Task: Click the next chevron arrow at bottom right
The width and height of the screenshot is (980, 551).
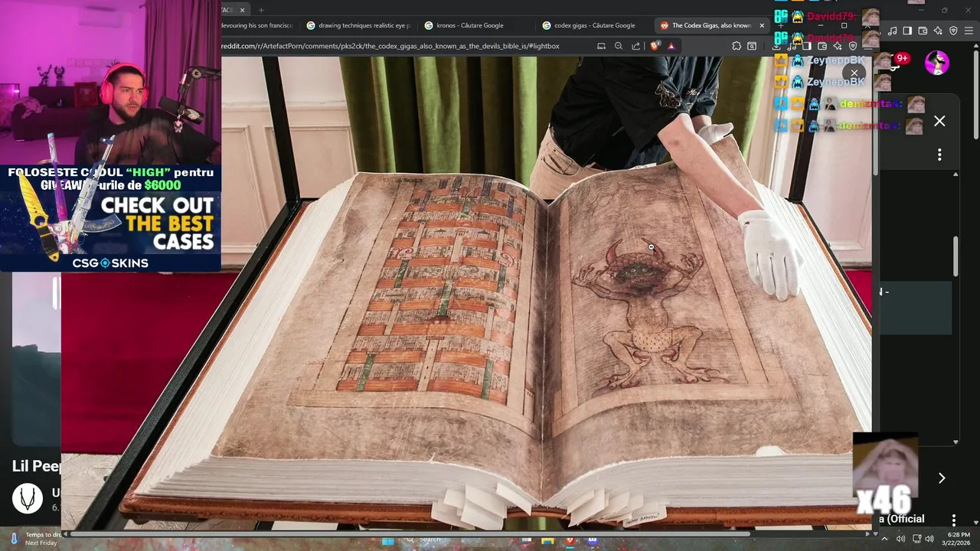Action: click(x=942, y=478)
